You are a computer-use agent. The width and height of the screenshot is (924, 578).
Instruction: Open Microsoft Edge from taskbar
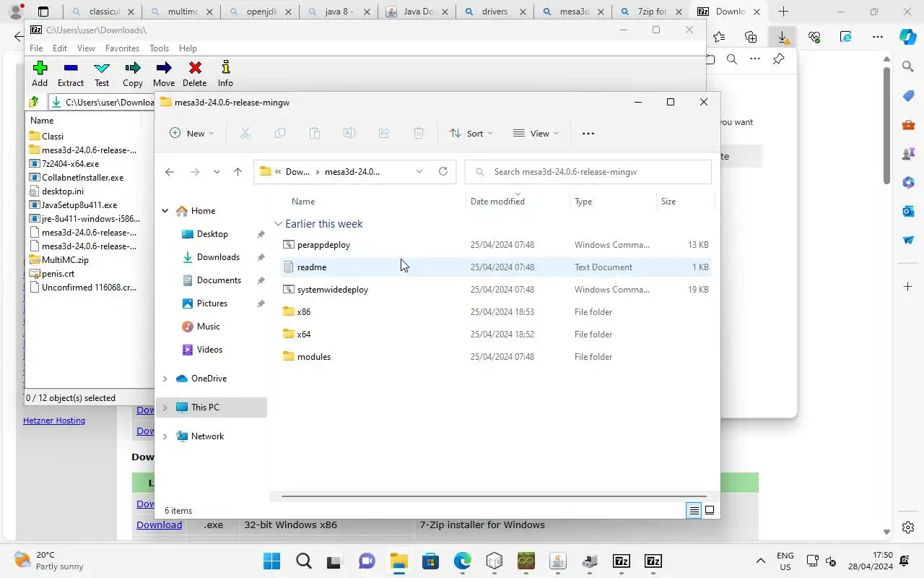pos(462,561)
